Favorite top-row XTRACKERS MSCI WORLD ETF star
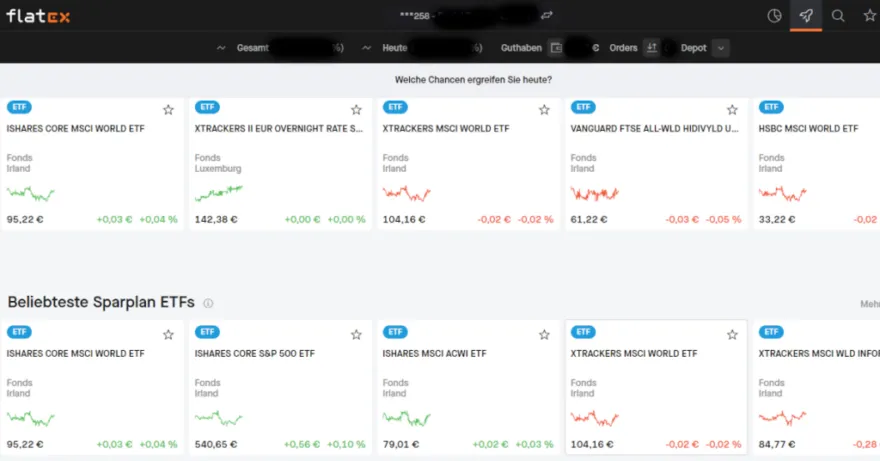This screenshot has width=880, height=461. coord(544,109)
